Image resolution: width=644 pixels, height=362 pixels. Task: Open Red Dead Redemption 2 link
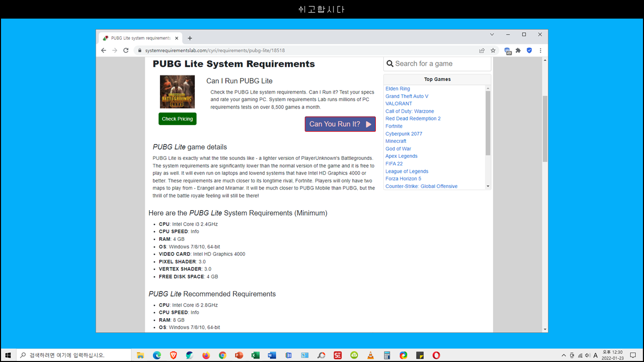pos(413,119)
